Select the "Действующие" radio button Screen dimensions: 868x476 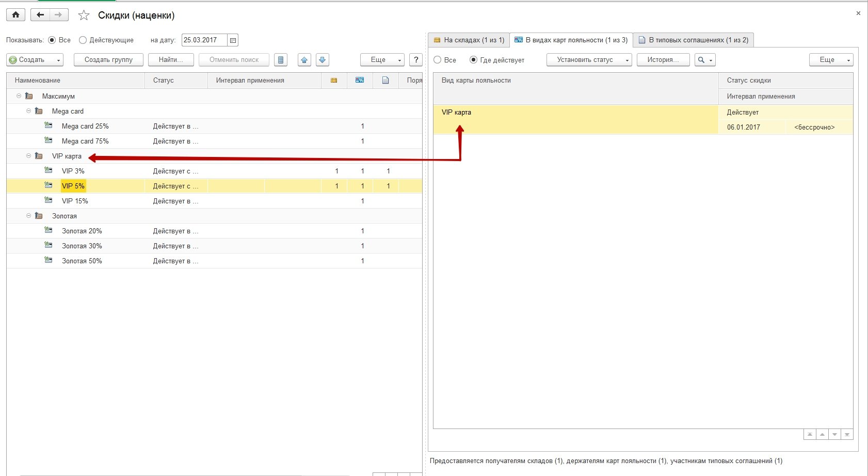tap(83, 40)
